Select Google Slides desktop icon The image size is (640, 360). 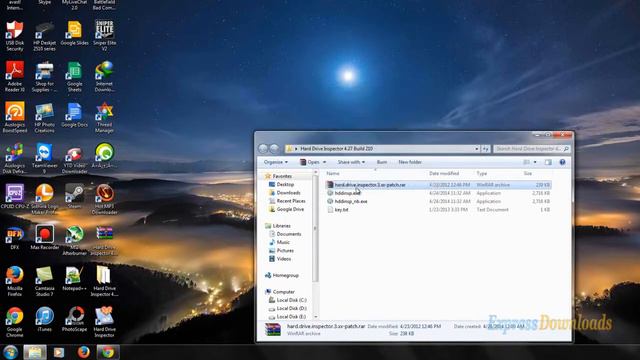[74, 33]
